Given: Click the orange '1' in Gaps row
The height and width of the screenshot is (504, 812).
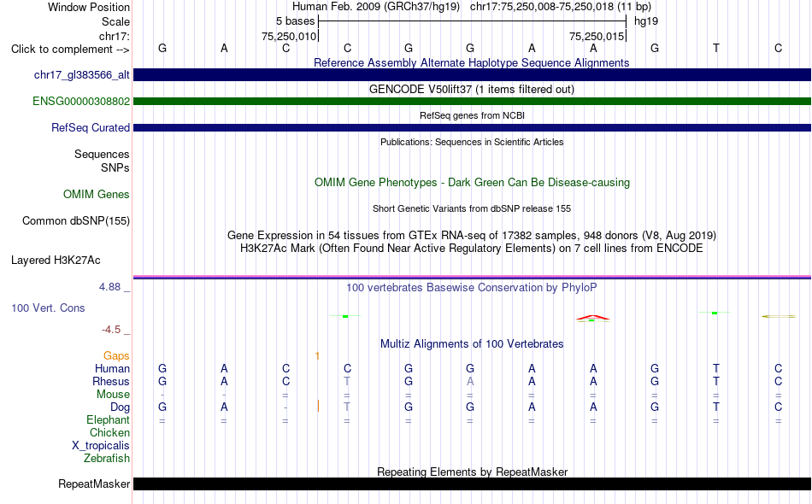Looking at the screenshot, I should 317,356.
